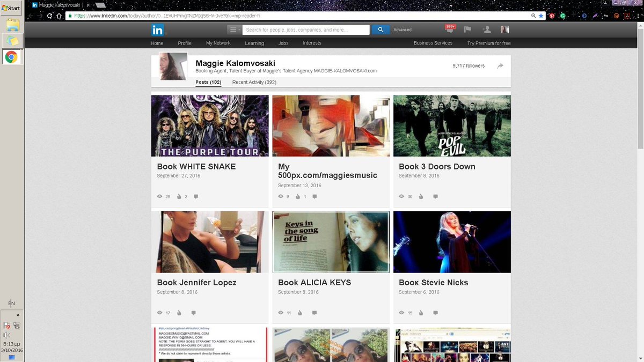
Task: Open Book Stevie Nicks post image
Action: click(x=452, y=242)
